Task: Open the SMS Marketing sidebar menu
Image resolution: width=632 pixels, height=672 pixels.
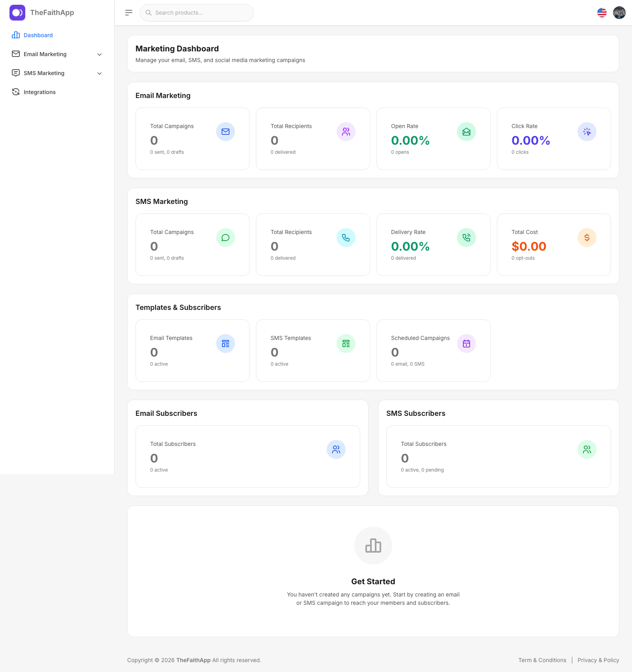Action: 57,73
